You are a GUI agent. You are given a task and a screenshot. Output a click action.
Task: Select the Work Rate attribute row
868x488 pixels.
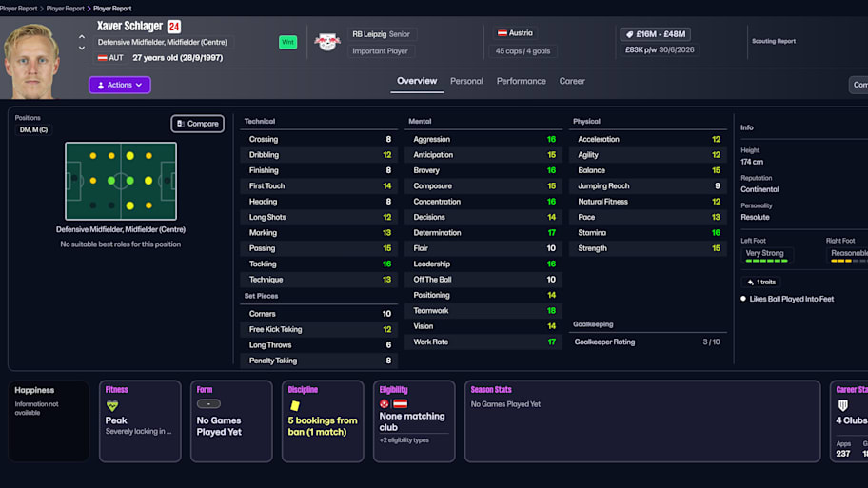point(483,342)
